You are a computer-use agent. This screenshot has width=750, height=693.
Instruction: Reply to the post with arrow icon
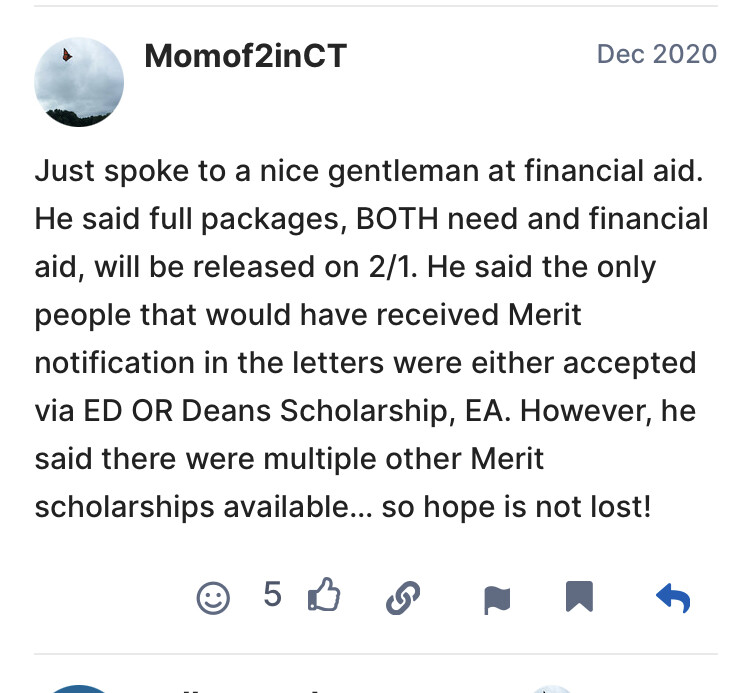click(672, 598)
